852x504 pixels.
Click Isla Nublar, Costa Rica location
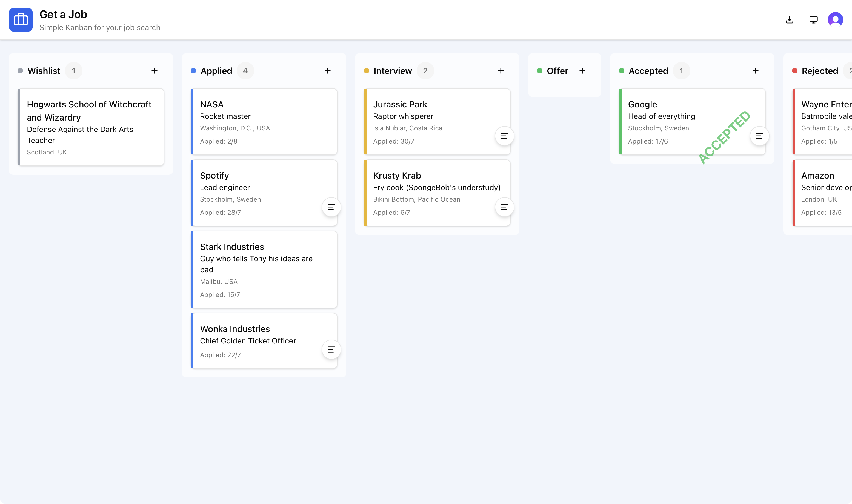pyautogui.click(x=407, y=128)
